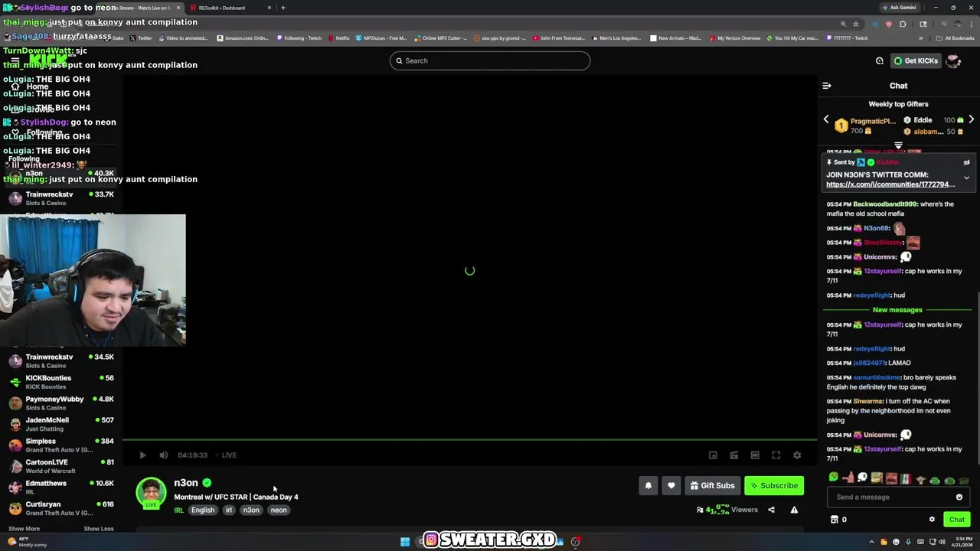Open Edmatthews channel in sidebar
This screenshot has width=980, height=551.
tap(61, 487)
